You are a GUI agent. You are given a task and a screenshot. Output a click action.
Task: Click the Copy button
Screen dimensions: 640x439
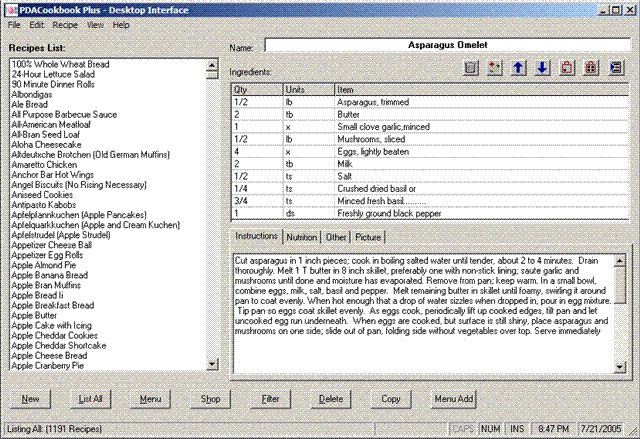(391, 399)
